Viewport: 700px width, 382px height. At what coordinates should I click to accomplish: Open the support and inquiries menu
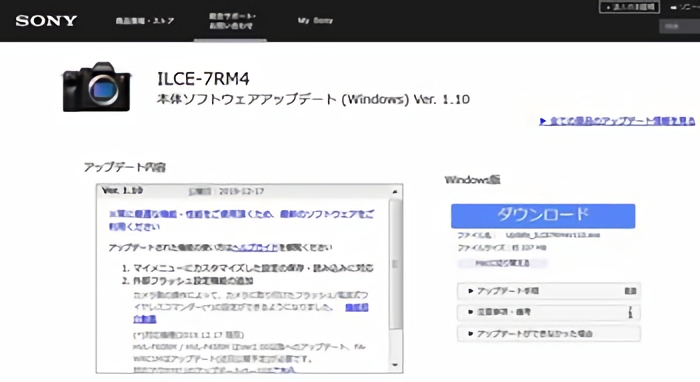pyautogui.click(x=232, y=21)
